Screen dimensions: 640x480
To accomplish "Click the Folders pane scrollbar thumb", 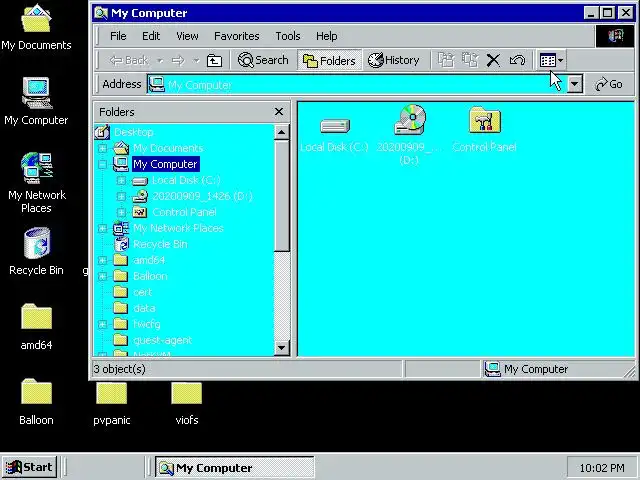I will (282, 196).
